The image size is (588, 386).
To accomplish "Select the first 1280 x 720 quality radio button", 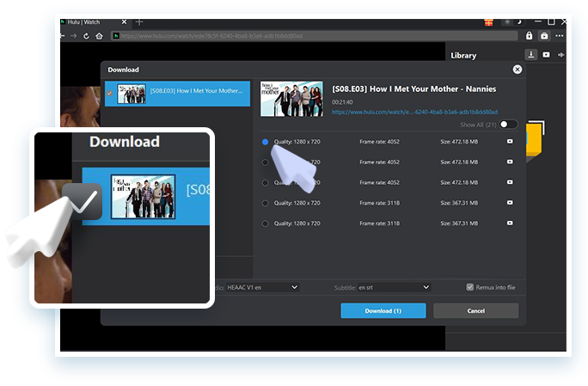I will click(266, 141).
